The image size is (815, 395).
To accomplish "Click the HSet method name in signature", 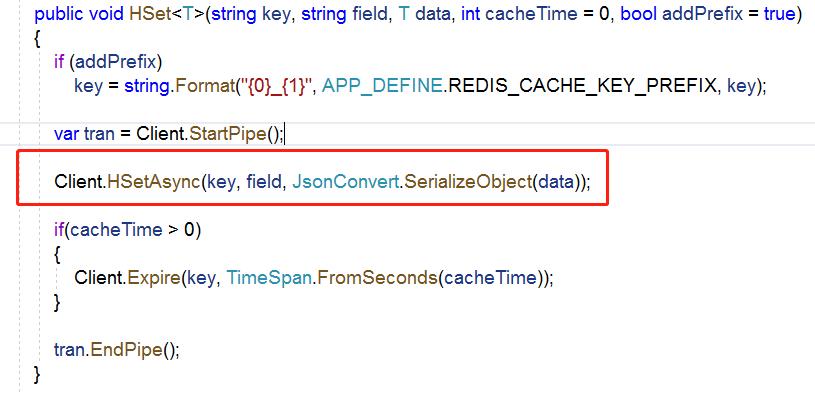I will [150, 14].
